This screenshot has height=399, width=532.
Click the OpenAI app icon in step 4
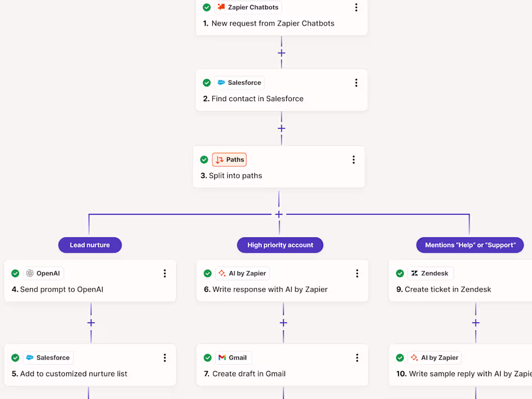pos(30,273)
